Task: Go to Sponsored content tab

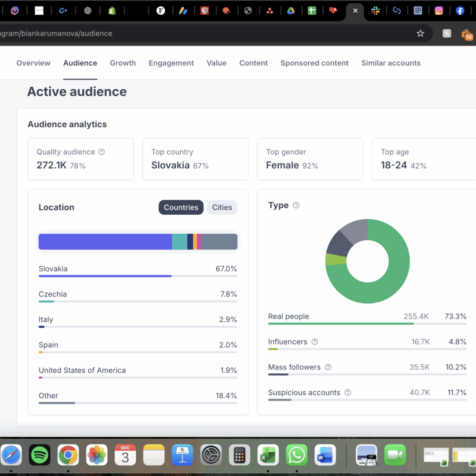Action: (314, 63)
